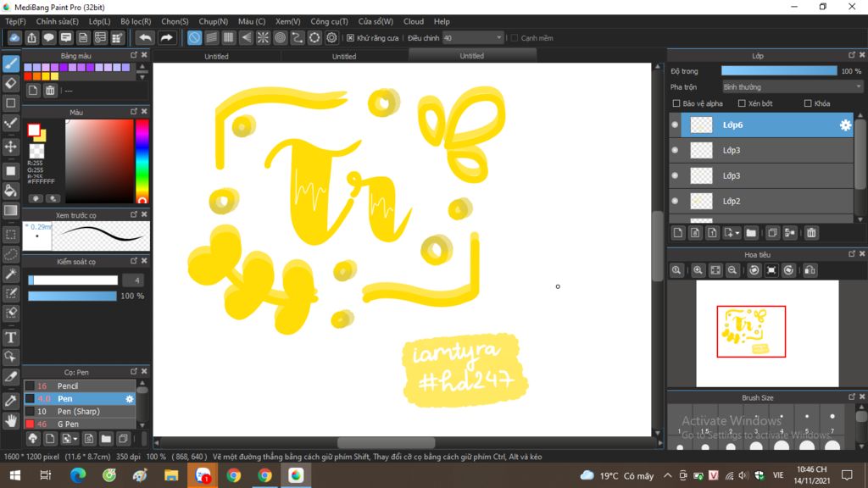868x488 pixels.
Task: Expand add-brush dropdown in Cọ panel
Action: click(x=75, y=440)
